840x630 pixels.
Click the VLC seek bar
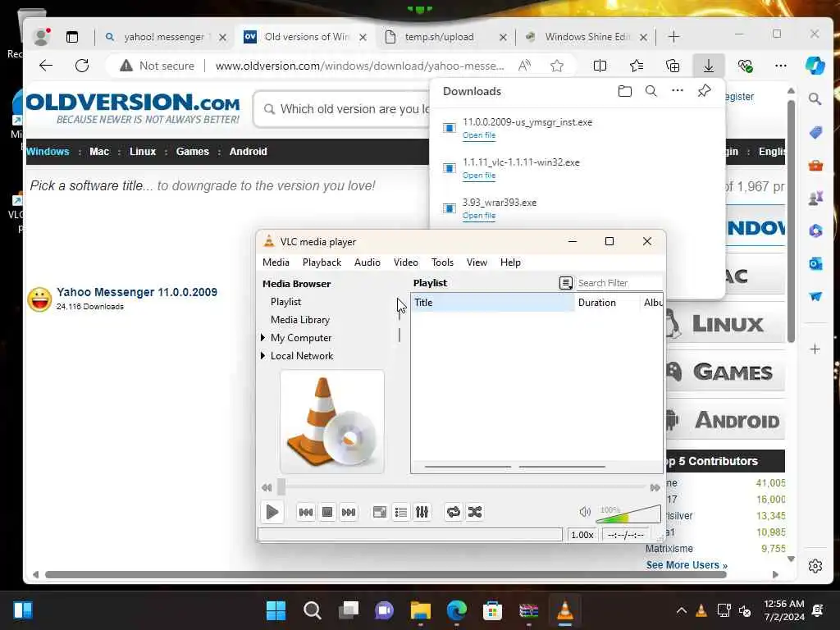pos(464,486)
